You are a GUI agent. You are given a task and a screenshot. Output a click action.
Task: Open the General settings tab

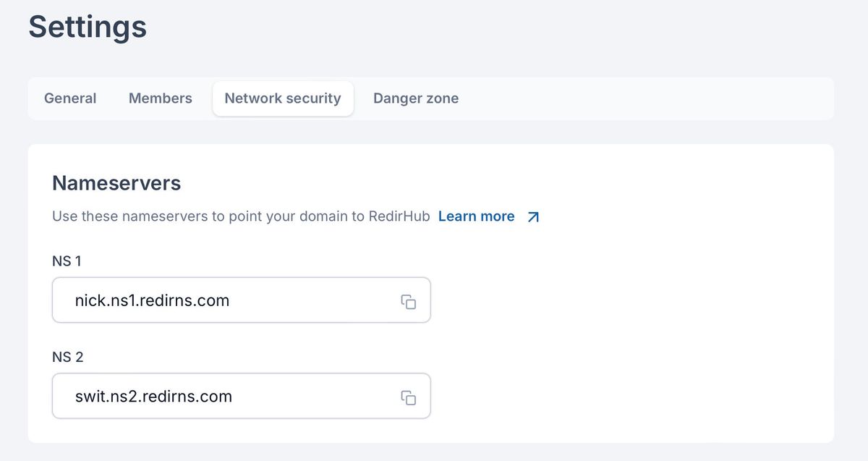click(70, 98)
